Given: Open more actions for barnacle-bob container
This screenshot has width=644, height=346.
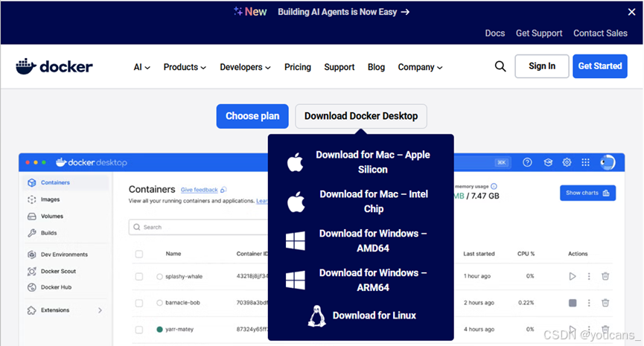Looking at the screenshot, I should [589, 303].
